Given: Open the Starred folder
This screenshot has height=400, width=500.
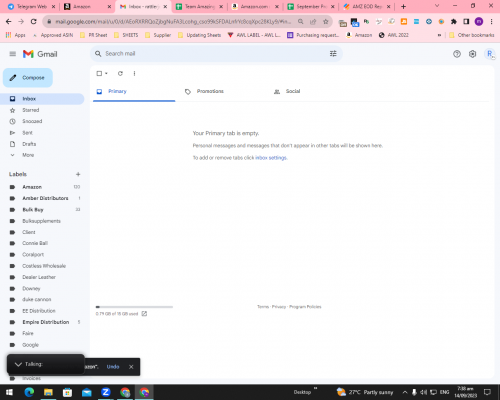Looking at the screenshot, I should pos(31,110).
